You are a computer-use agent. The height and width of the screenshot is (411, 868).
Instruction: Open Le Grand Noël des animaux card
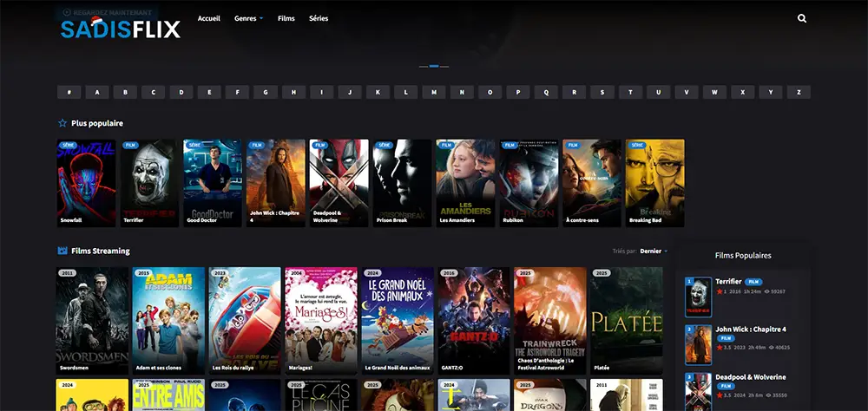pos(398,321)
